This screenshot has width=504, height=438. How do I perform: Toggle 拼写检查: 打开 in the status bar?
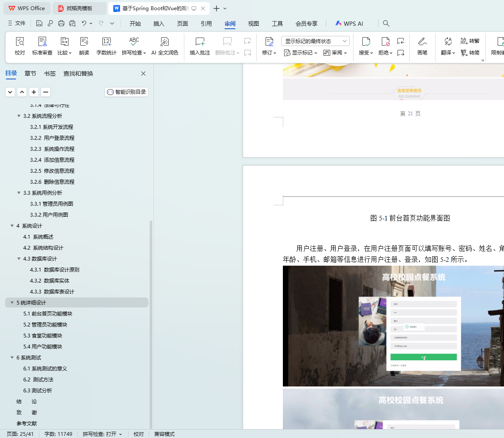coord(102,434)
